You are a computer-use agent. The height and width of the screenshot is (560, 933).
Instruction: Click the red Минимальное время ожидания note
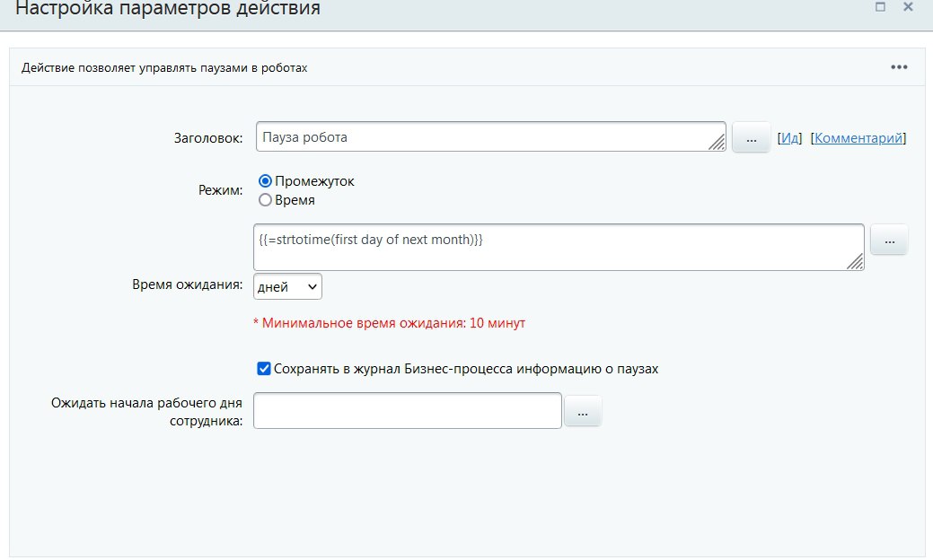coord(390,322)
